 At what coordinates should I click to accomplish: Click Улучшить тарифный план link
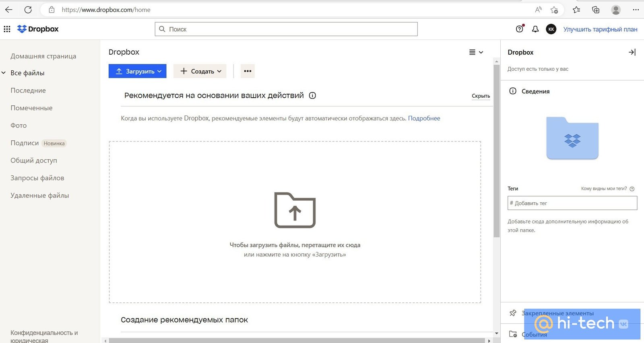point(600,29)
